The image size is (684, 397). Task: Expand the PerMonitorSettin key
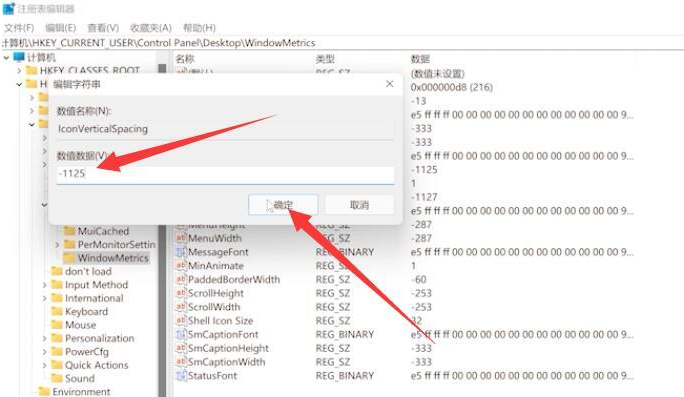click(x=57, y=245)
